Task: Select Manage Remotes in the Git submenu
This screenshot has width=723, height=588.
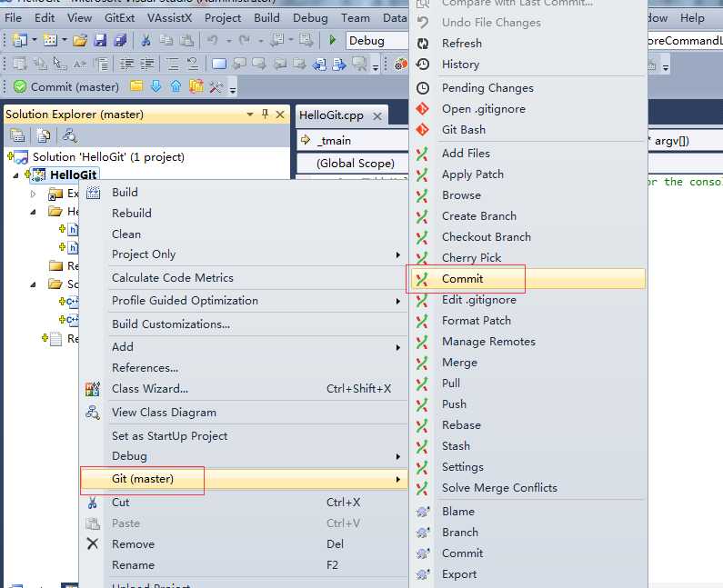Action: coord(528,342)
